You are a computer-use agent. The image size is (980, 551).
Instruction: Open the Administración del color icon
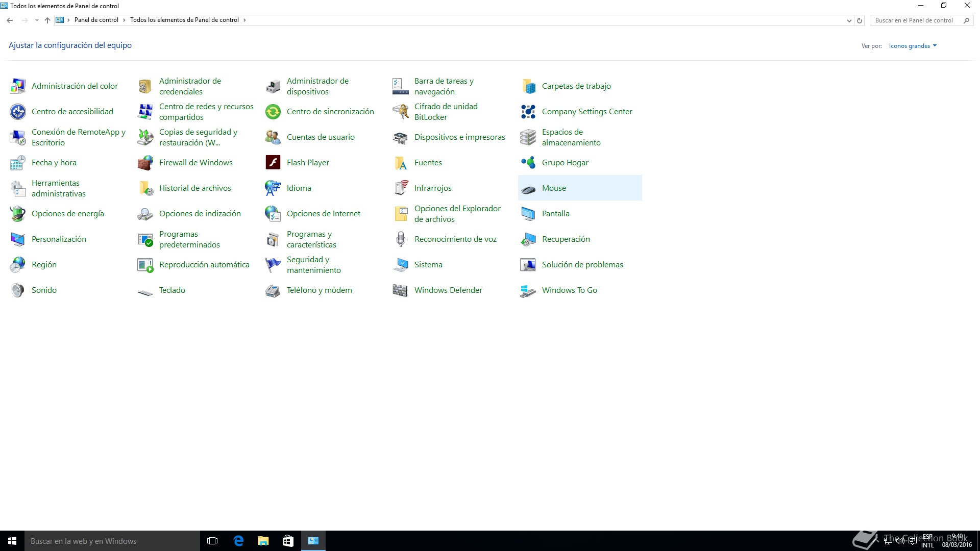pos(18,86)
